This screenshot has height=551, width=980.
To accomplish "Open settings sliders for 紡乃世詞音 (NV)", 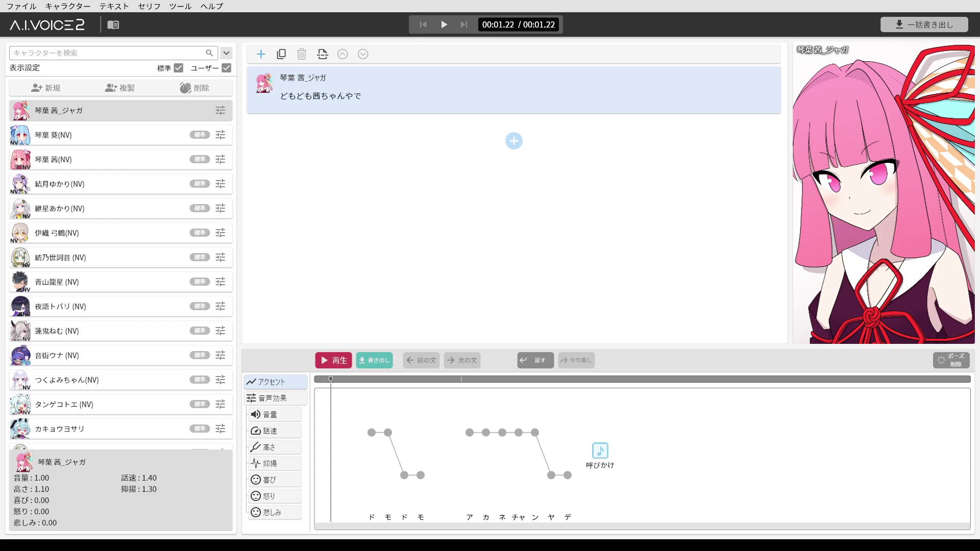I will click(220, 257).
